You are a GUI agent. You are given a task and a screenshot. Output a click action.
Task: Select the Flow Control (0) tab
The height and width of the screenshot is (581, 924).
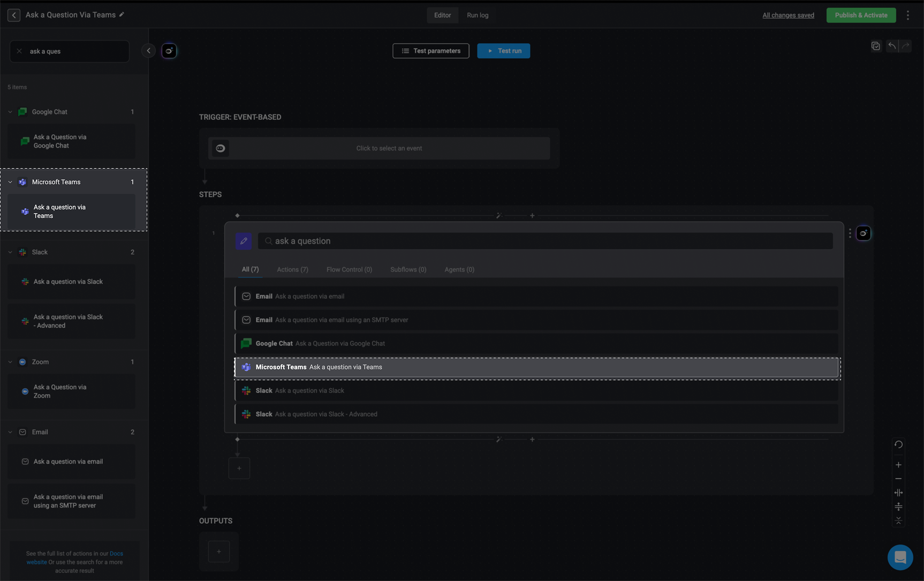point(349,269)
